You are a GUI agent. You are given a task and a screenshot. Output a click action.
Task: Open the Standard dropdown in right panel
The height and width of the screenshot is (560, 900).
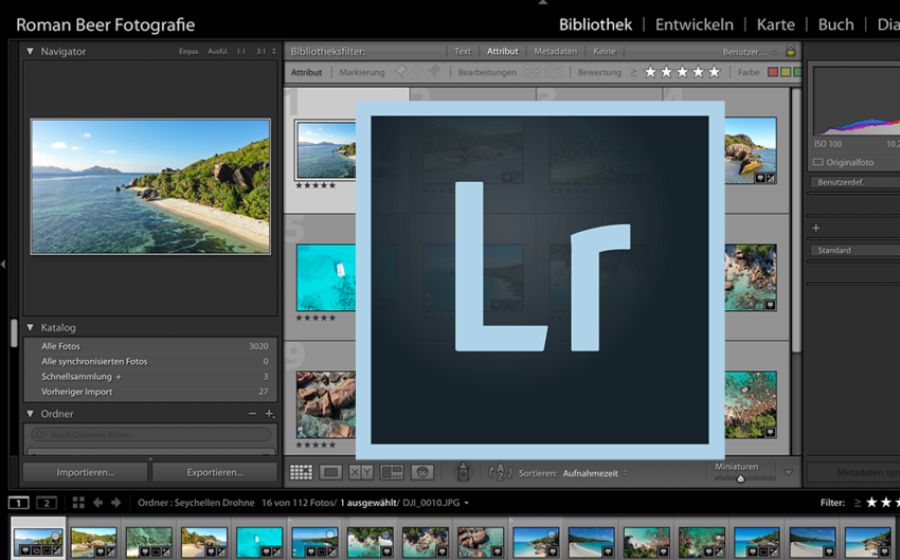(x=855, y=250)
